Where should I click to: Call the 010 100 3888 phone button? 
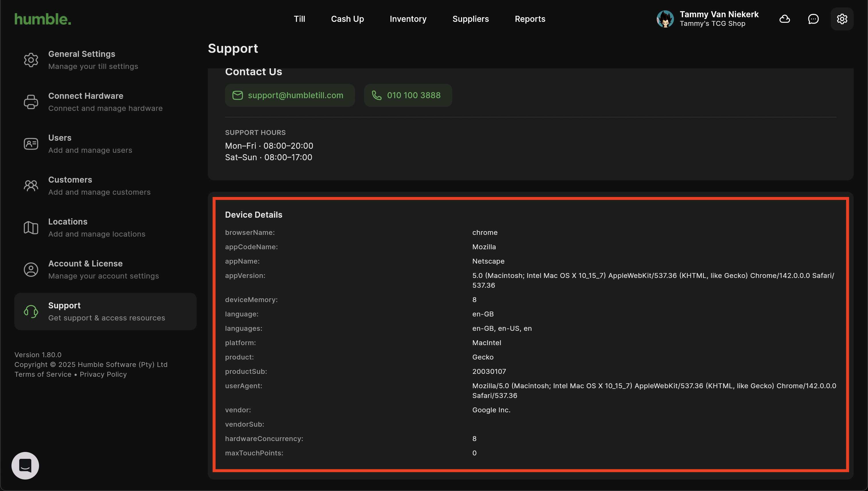pyautogui.click(x=408, y=95)
